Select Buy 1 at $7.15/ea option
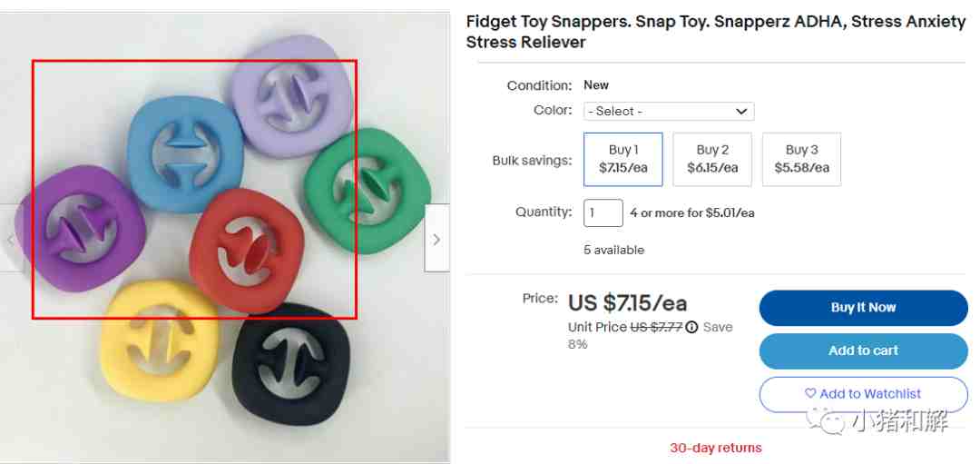980x464 pixels. pyautogui.click(x=623, y=159)
